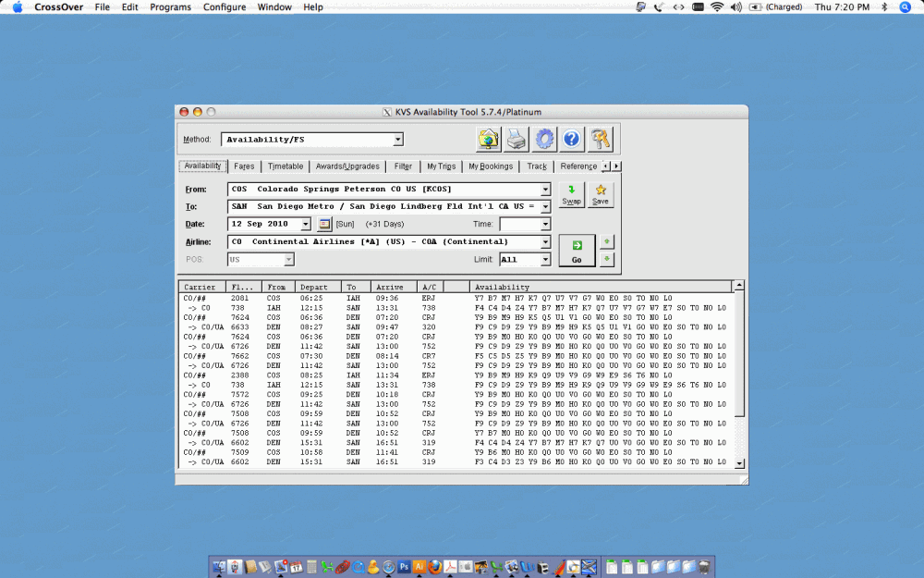Run the search with the Go button

click(x=577, y=251)
